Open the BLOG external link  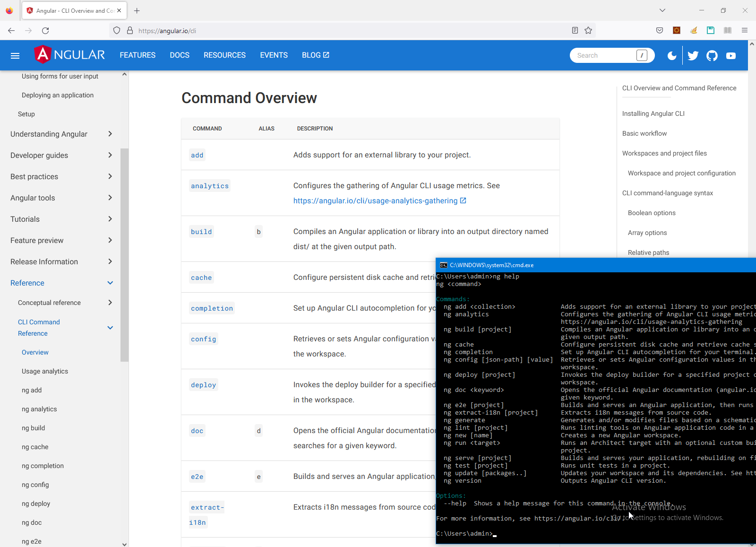coord(316,55)
